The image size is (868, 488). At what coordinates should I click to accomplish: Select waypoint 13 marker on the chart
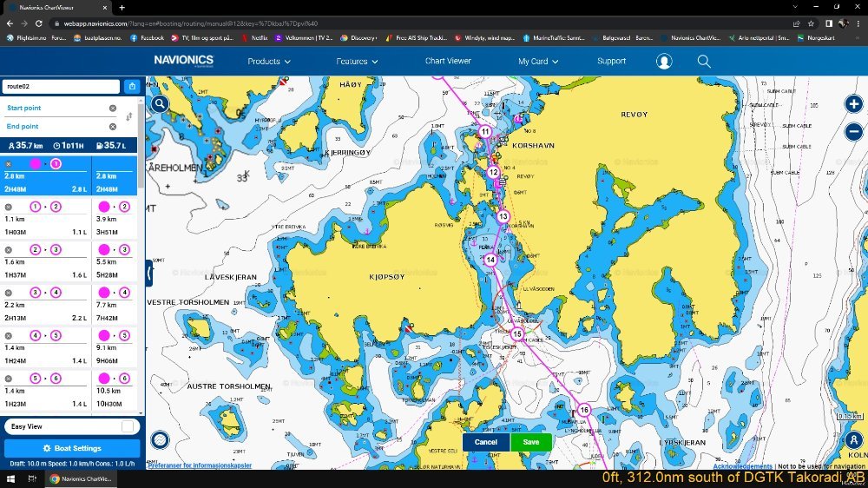[503, 216]
